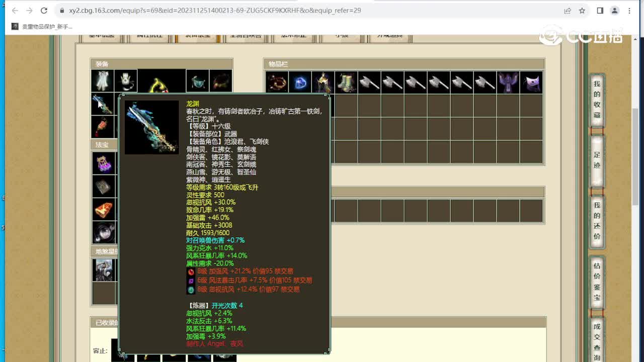Select the silver orb 法宝 icon
This screenshot has height=362, width=644.
pos(104,232)
